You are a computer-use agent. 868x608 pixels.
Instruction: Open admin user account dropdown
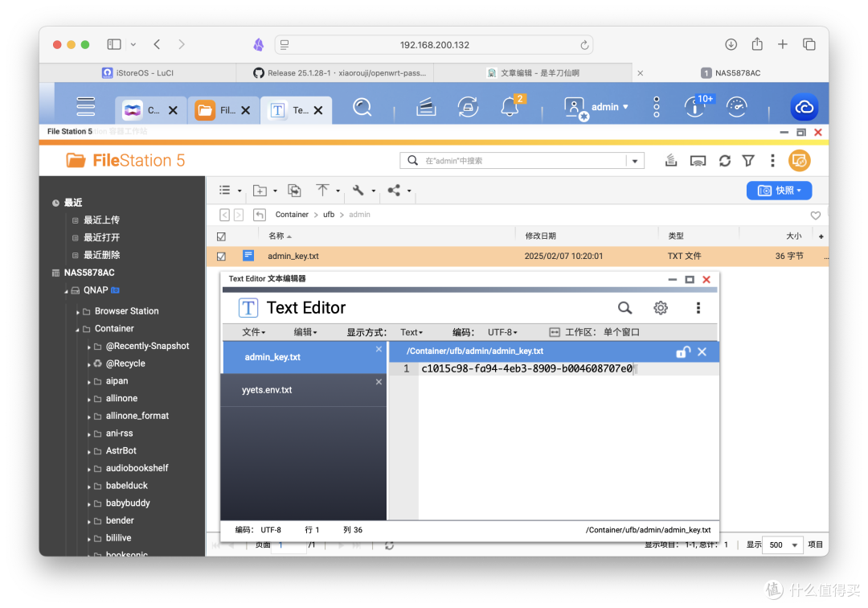(x=596, y=107)
